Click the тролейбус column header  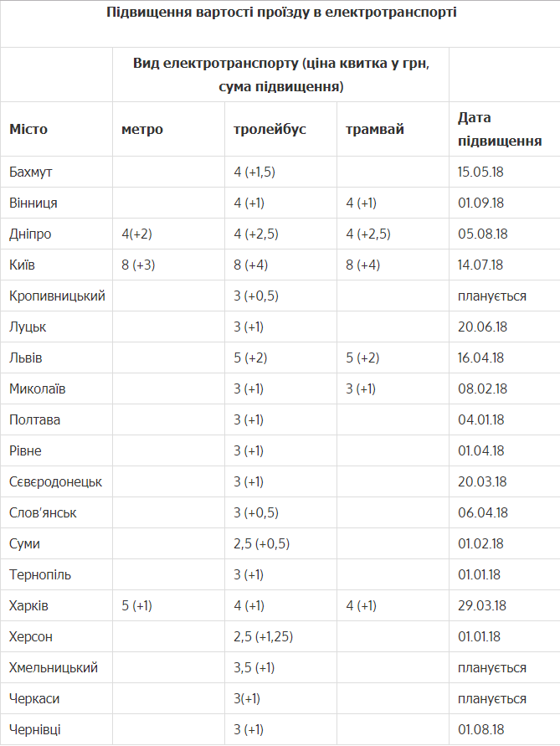pyautogui.click(x=270, y=130)
